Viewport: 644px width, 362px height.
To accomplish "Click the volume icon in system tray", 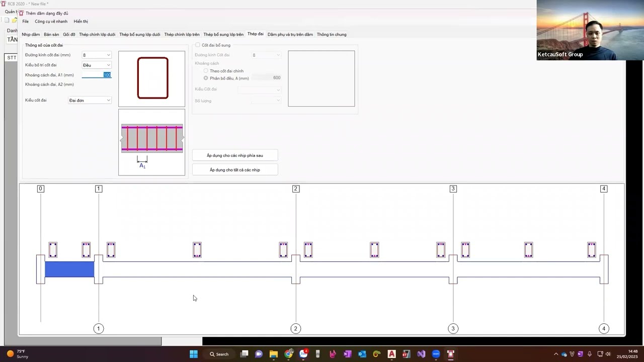I will point(608,354).
